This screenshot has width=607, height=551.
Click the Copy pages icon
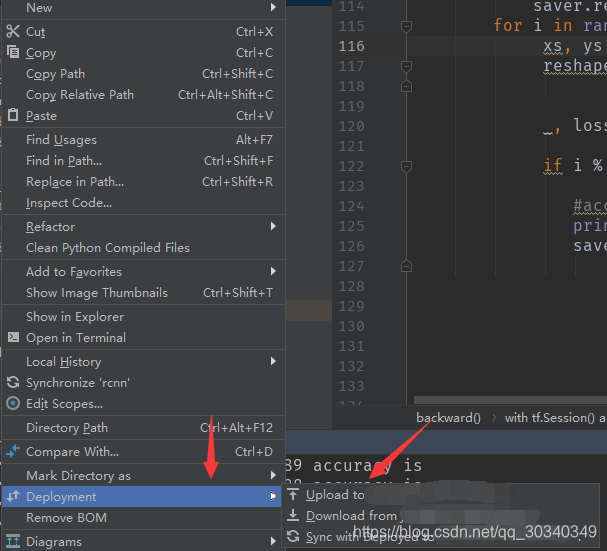point(13,52)
